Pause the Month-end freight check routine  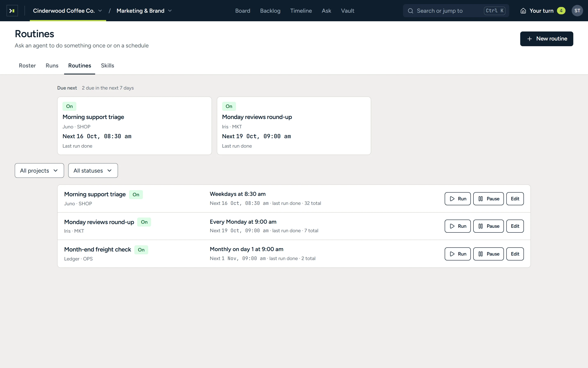(488, 254)
